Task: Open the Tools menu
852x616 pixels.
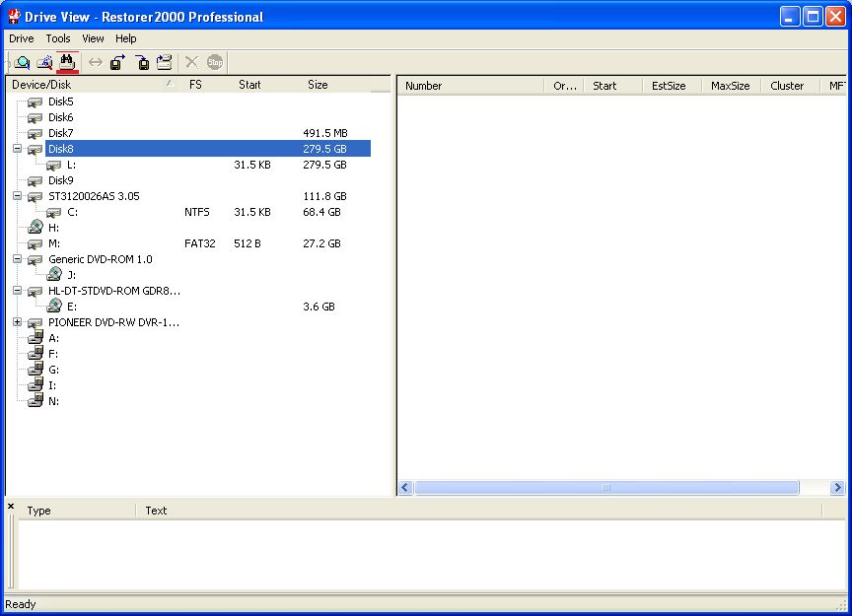Action: click(58, 38)
